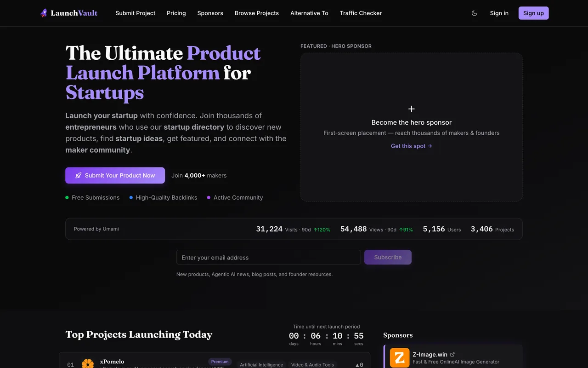Follow the Get this spot link

click(x=412, y=146)
